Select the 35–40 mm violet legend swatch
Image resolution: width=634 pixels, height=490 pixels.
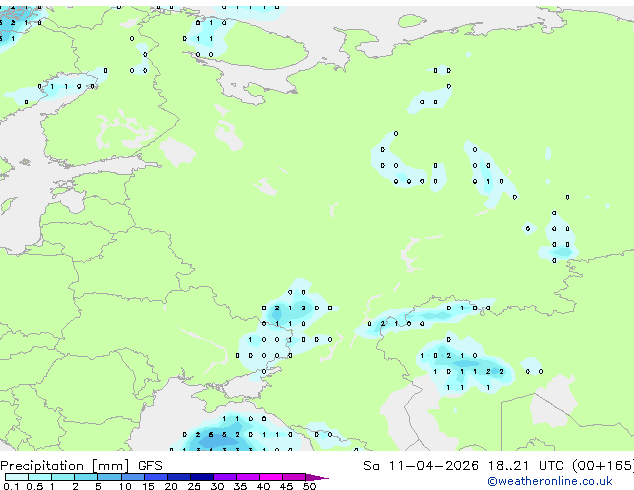click(247, 477)
